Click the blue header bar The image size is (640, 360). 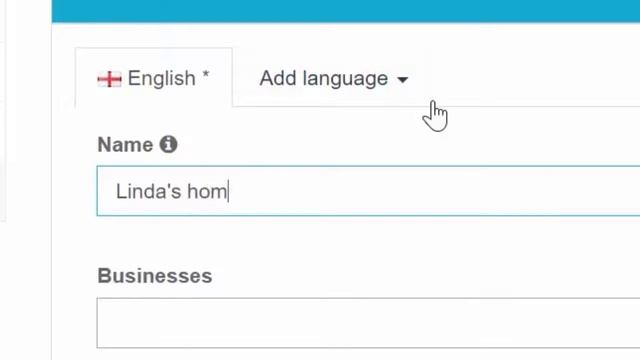point(346,11)
